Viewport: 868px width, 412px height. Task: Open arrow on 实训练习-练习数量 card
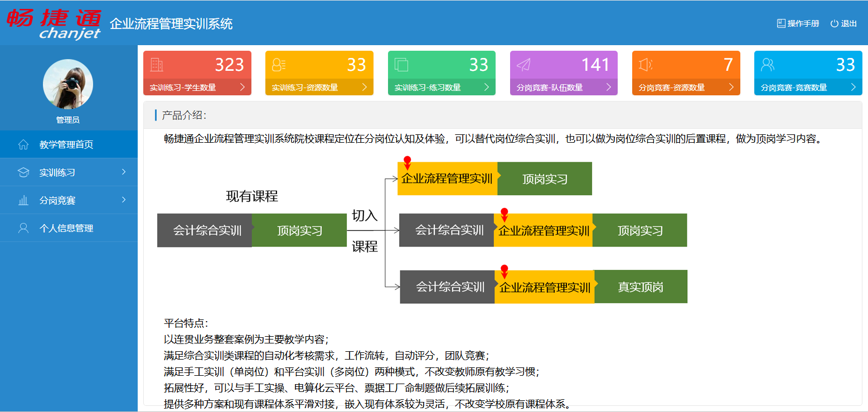(x=487, y=87)
